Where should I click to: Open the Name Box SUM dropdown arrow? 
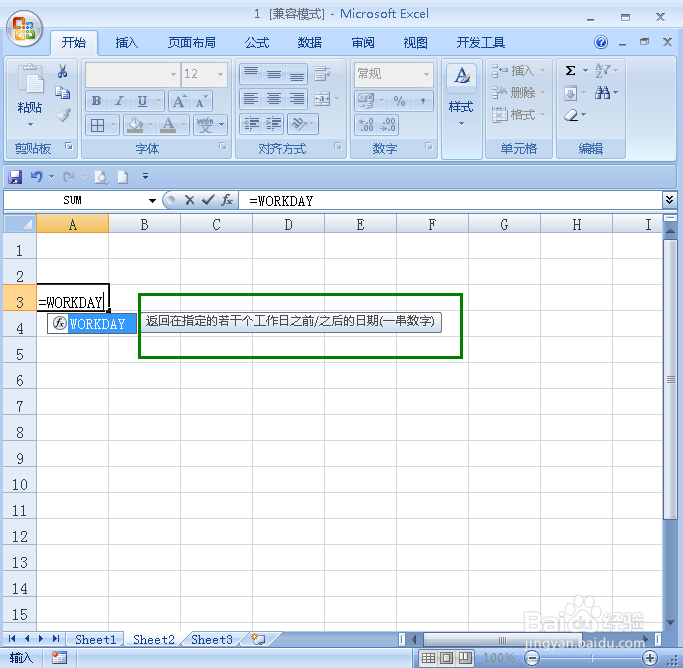(152, 200)
